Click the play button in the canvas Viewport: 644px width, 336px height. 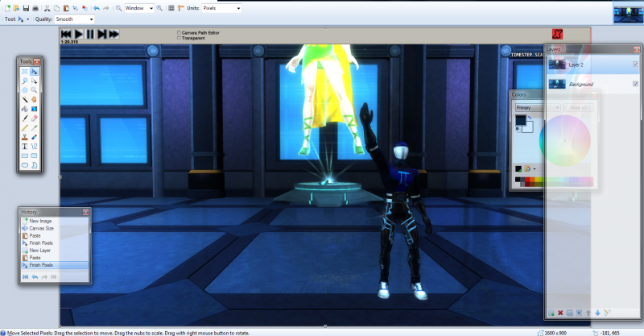pyautogui.click(x=78, y=34)
